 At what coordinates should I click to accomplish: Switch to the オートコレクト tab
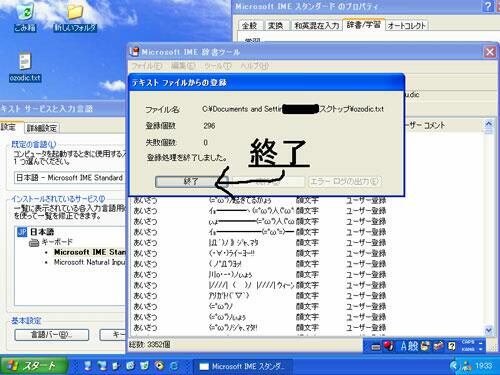407,25
